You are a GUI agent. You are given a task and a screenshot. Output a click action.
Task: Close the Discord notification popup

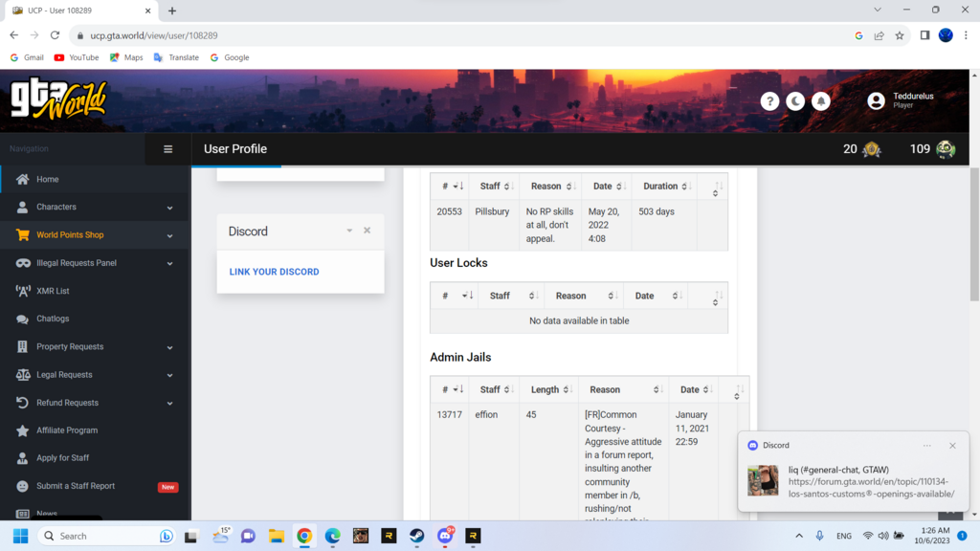[952, 446]
